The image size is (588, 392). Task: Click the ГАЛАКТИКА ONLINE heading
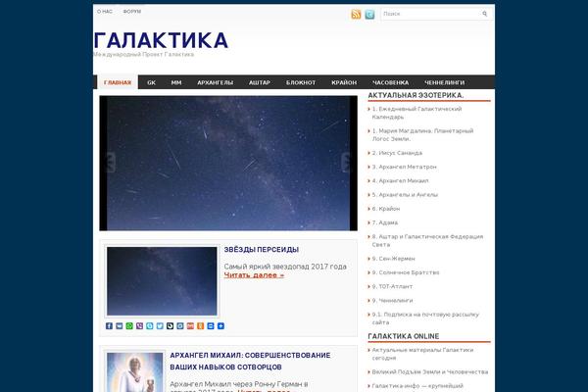click(404, 336)
